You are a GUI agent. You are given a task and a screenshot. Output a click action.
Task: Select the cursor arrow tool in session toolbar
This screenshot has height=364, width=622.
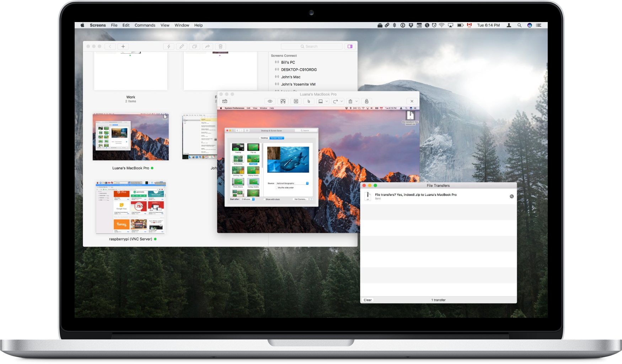309,101
